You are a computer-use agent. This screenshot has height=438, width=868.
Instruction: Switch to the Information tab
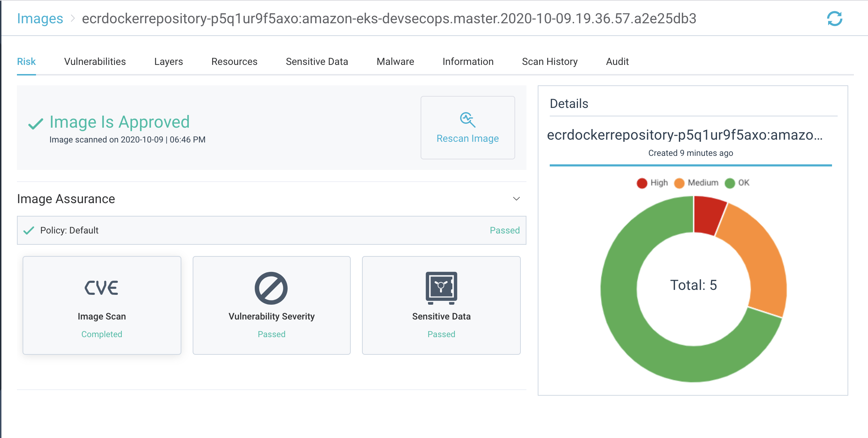point(468,62)
